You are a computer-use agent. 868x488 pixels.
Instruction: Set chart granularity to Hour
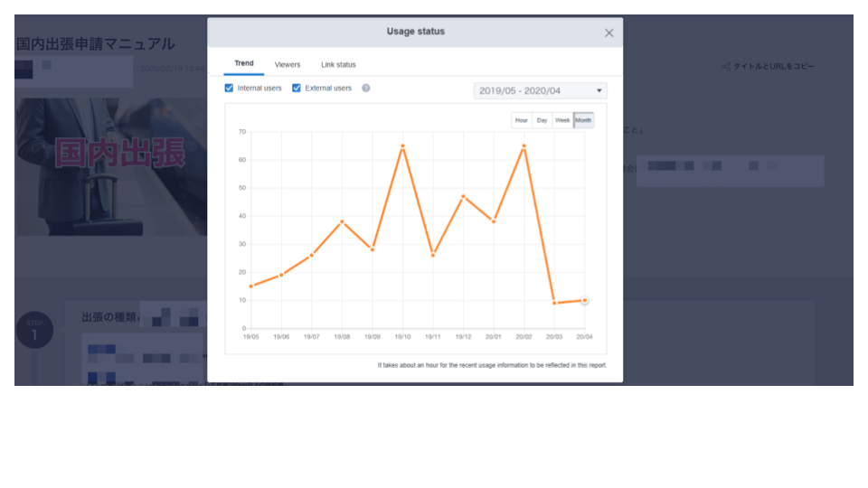pyautogui.click(x=522, y=120)
